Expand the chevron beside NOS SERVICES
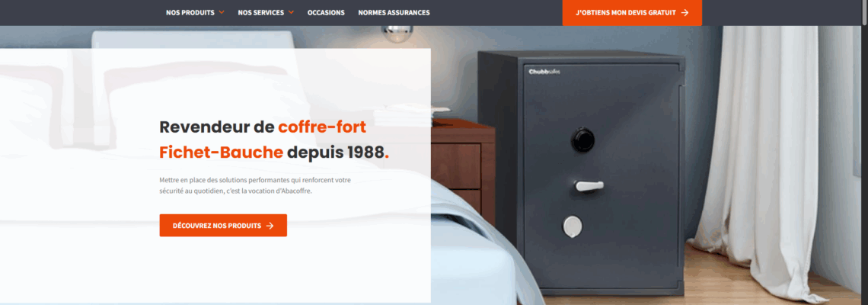868x305 pixels. (x=291, y=12)
